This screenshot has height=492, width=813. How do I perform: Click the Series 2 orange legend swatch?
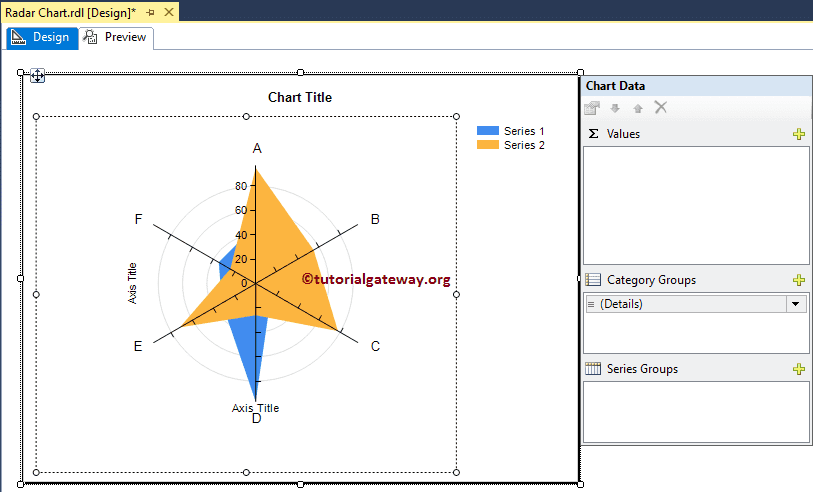pyautogui.click(x=488, y=145)
